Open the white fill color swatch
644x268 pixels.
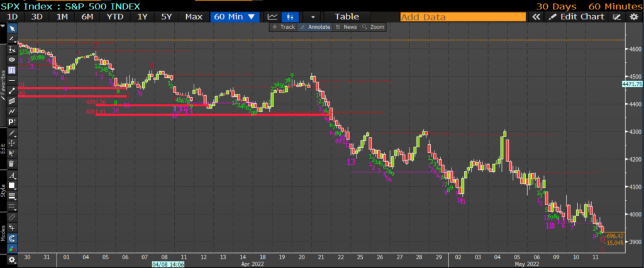tap(12, 186)
